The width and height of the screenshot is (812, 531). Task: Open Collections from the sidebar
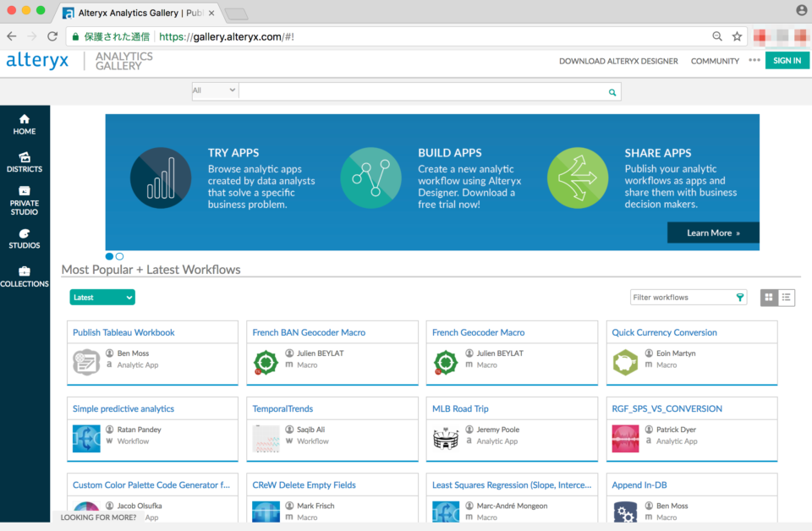[x=25, y=276]
